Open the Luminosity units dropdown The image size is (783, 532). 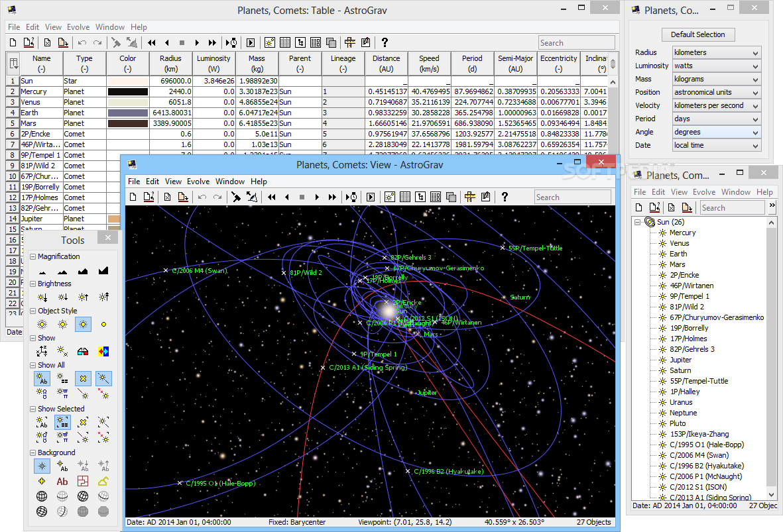tap(716, 66)
